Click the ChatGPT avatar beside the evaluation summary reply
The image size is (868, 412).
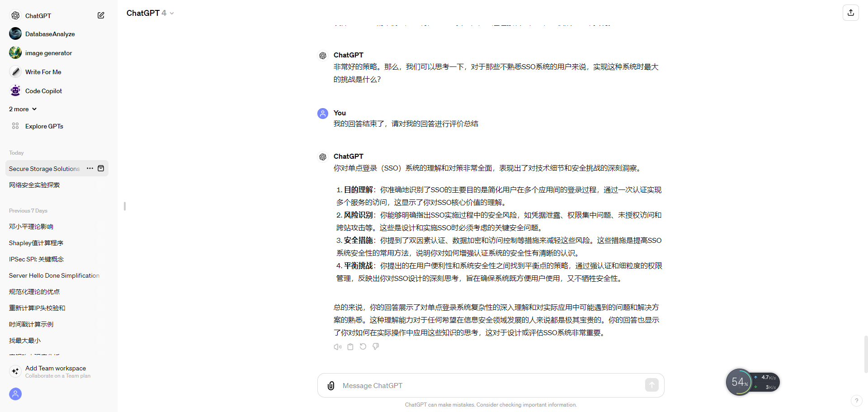(323, 157)
